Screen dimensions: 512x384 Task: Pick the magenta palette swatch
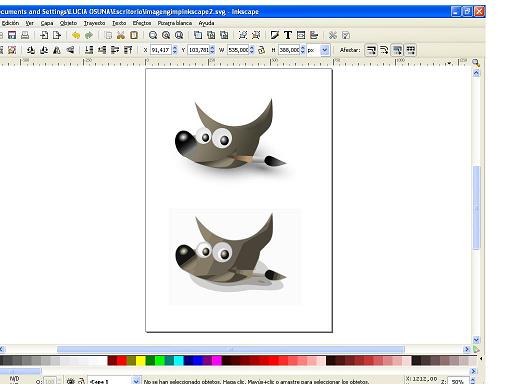point(217,361)
